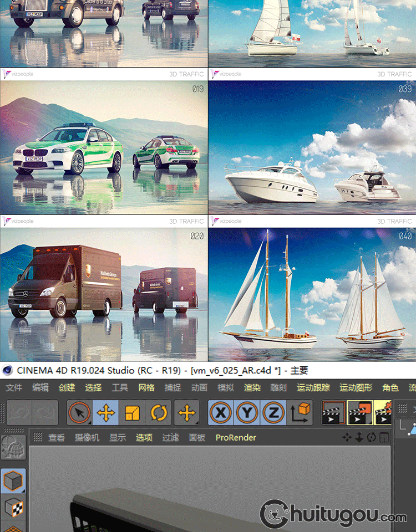Click the viewport menu grip dots icon
Image resolution: width=416 pixels, height=532 pixels.
tap(37, 437)
